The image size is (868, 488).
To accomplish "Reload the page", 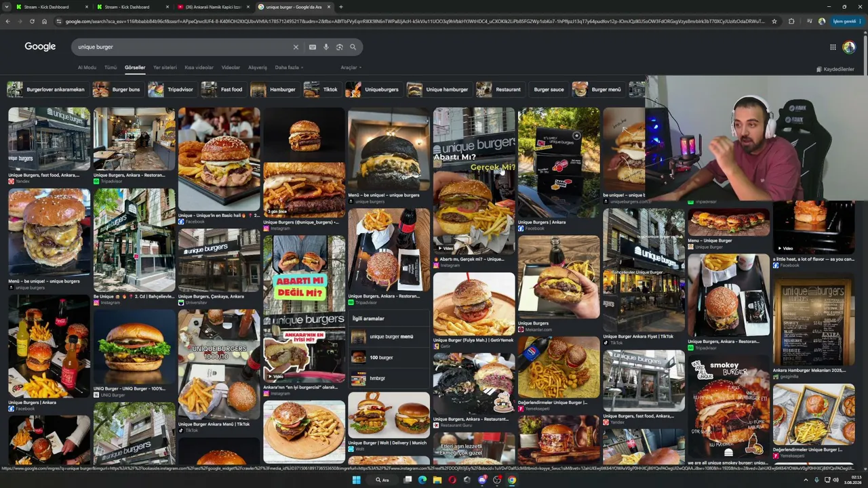I will [x=32, y=21].
